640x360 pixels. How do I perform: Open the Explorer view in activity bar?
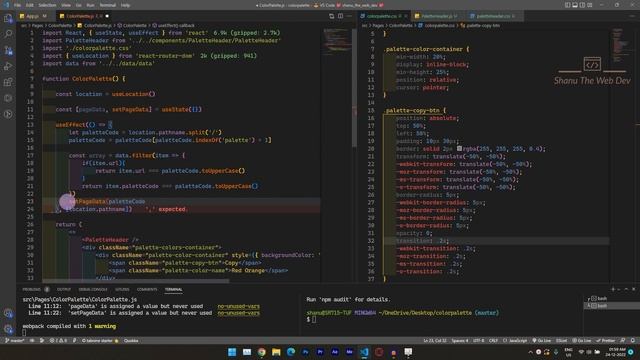pos(8,18)
